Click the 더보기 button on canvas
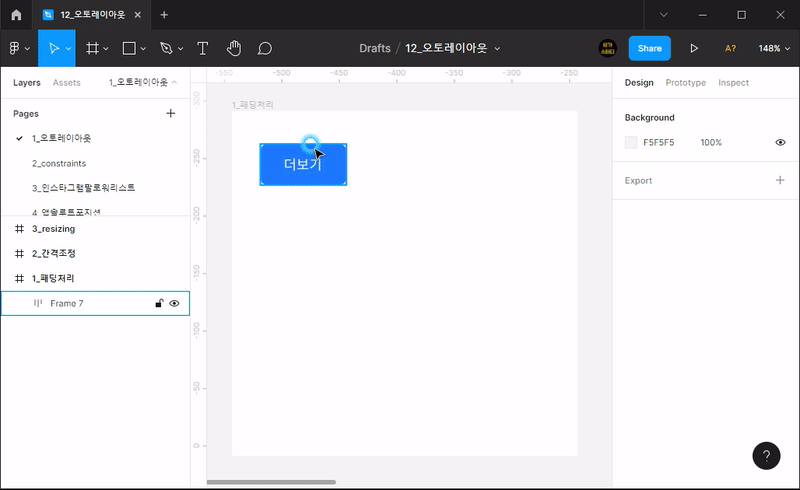 [x=303, y=164]
